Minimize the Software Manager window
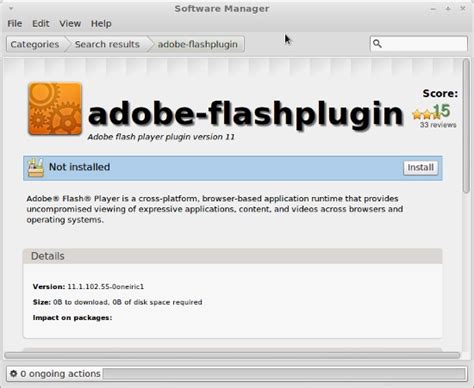The image size is (474, 388). coord(433,9)
